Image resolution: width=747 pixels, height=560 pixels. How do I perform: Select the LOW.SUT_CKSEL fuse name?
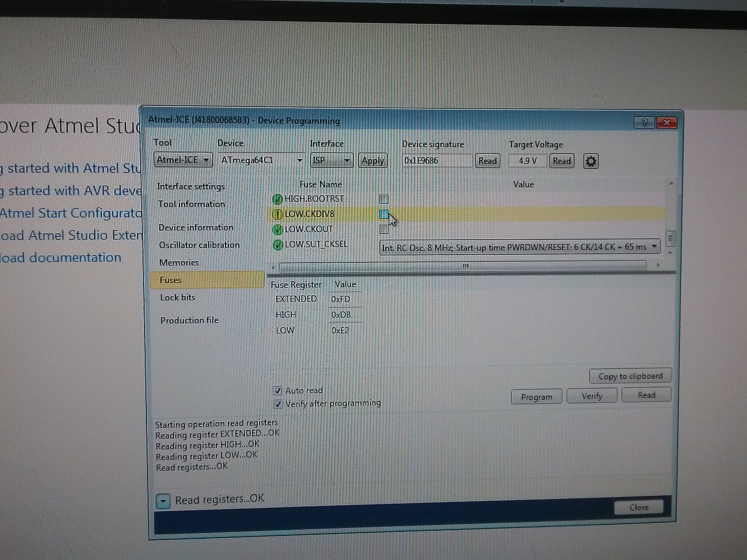click(316, 244)
